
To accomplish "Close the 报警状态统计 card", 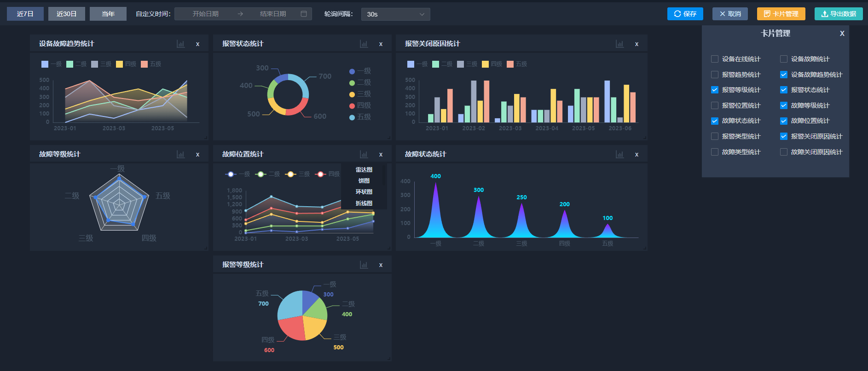I will point(381,44).
